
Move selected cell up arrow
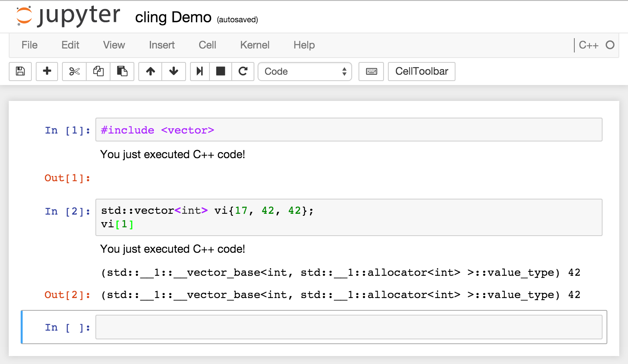pyautogui.click(x=150, y=72)
